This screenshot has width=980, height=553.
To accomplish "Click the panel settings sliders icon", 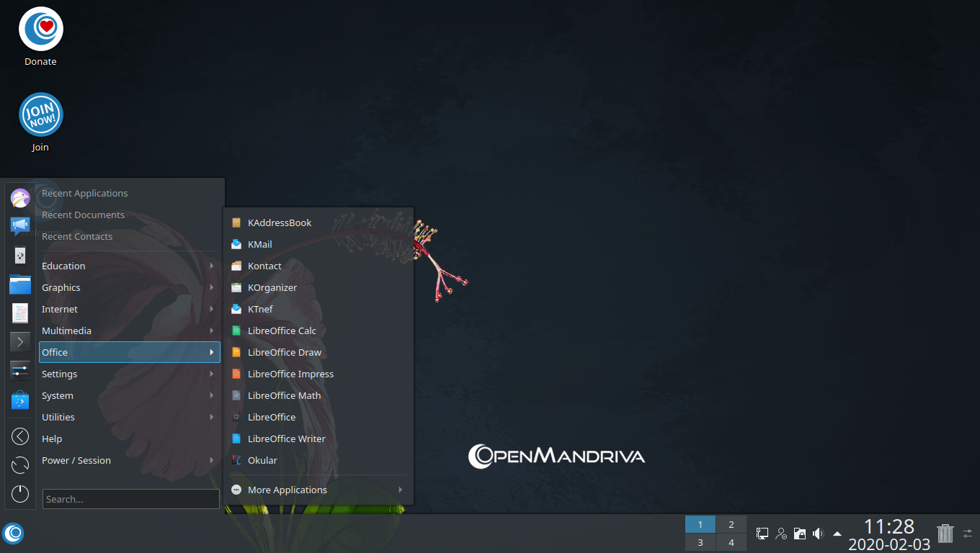I will [x=968, y=534].
